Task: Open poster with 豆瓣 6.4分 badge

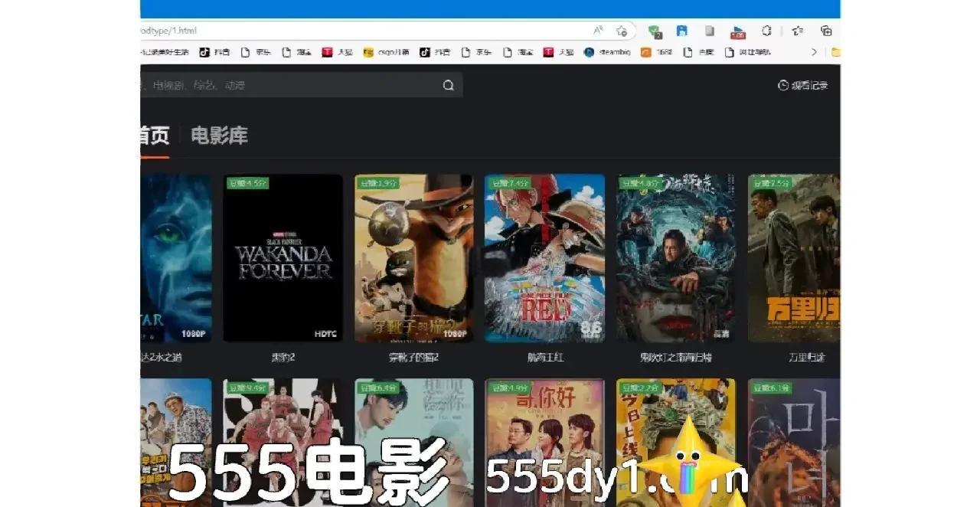Action: tap(413, 443)
